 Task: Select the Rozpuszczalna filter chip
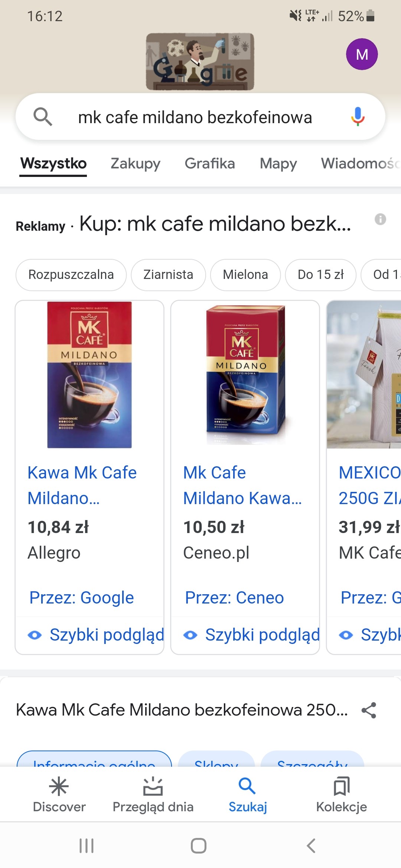[71, 274]
